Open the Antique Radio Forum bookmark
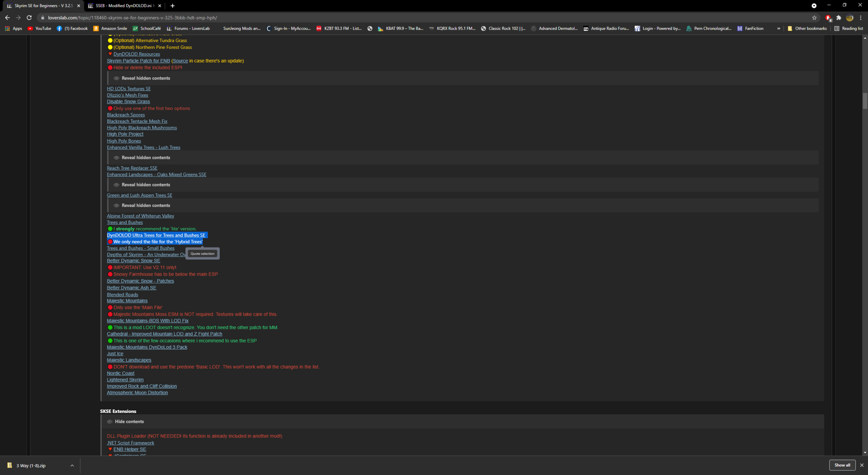Screen dimensions: 868x475 pos(606,28)
